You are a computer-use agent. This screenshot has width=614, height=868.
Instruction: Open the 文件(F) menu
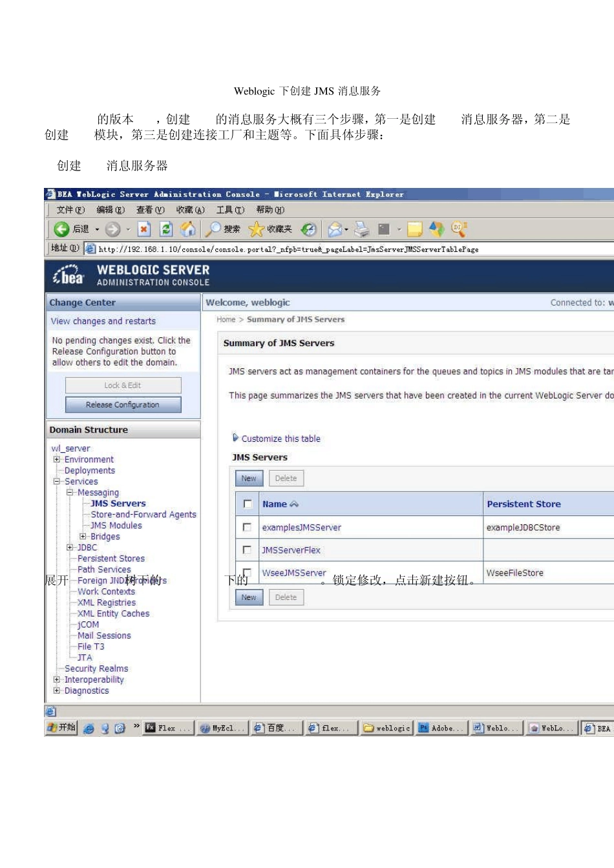[70, 210]
